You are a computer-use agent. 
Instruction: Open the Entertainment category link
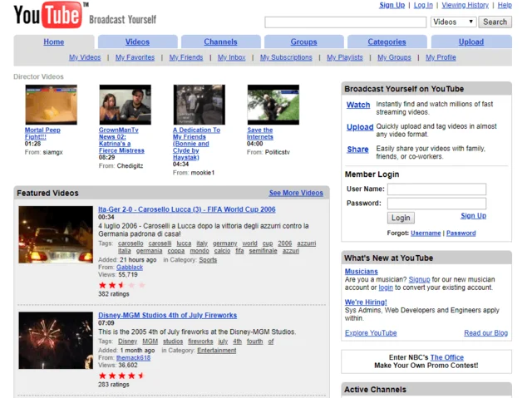point(216,351)
